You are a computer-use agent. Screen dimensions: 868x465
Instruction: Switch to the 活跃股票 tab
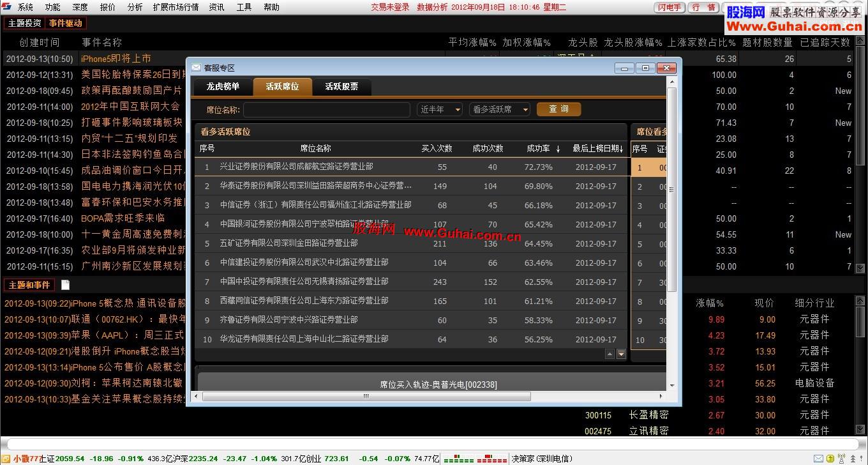pyautogui.click(x=341, y=86)
